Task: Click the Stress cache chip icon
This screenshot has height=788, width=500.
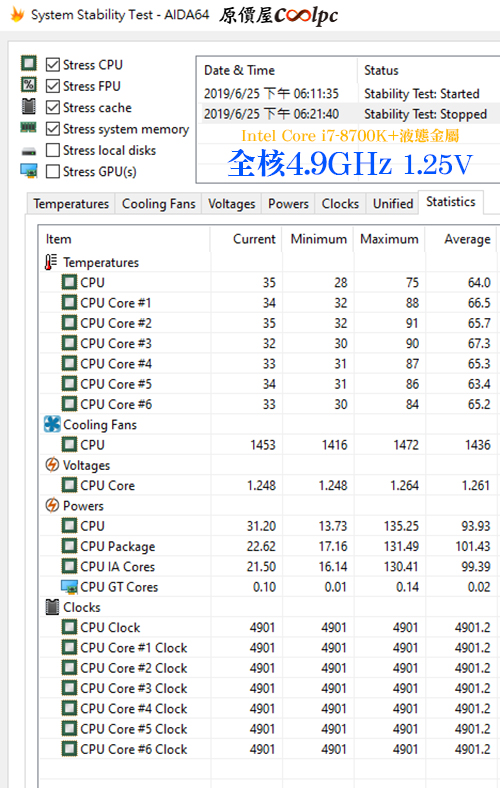Action: [29, 106]
